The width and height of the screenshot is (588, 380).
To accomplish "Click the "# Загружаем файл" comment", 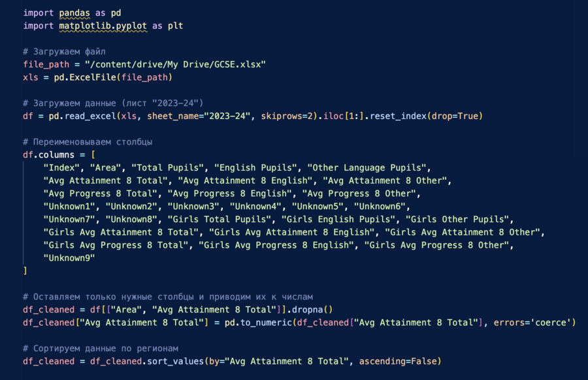I will pyautogui.click(x=64, y=52).
